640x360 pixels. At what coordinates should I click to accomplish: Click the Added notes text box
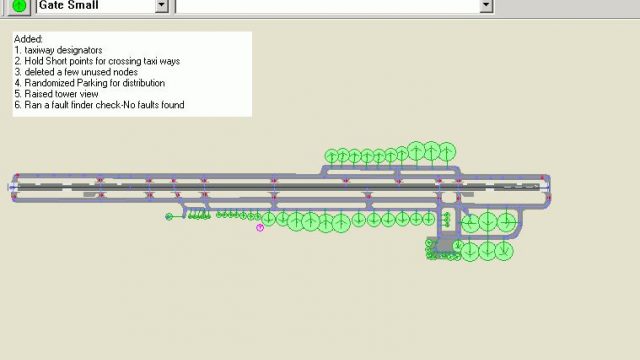pyautogui.click(x=132, y=74)
